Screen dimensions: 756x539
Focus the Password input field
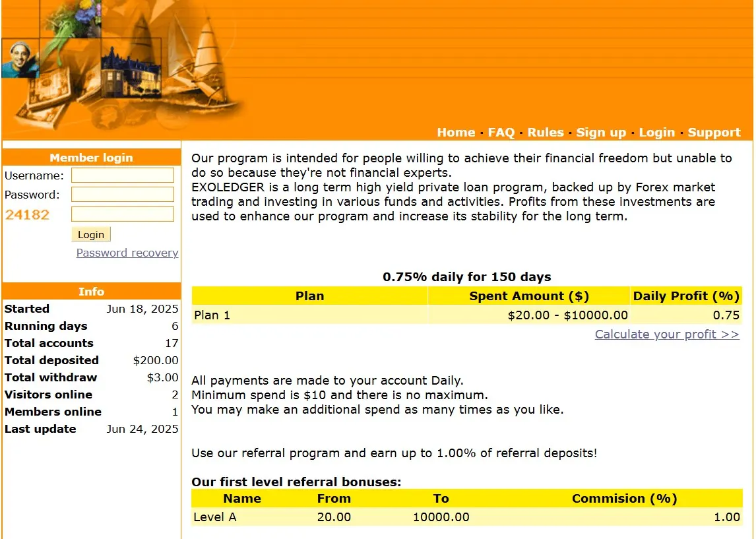tap(123, 194)
